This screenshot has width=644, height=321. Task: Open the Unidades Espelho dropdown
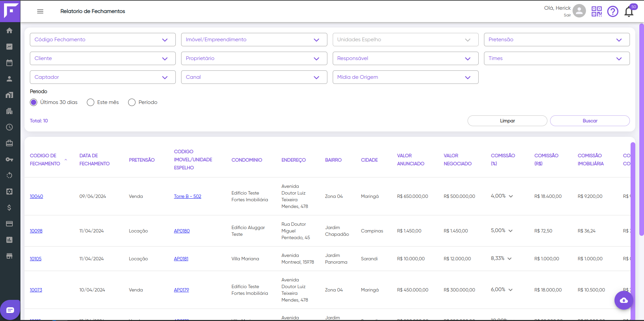(406, 40)
